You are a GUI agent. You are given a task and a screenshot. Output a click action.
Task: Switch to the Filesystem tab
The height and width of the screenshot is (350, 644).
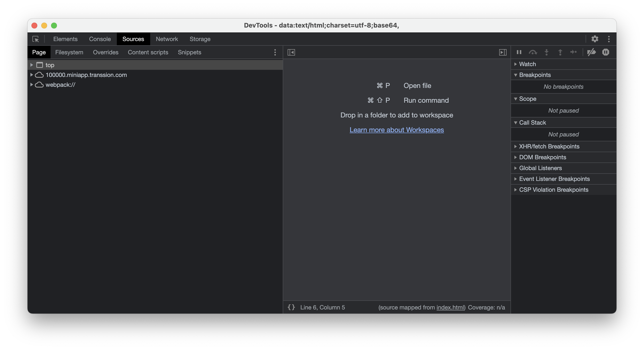69,52
